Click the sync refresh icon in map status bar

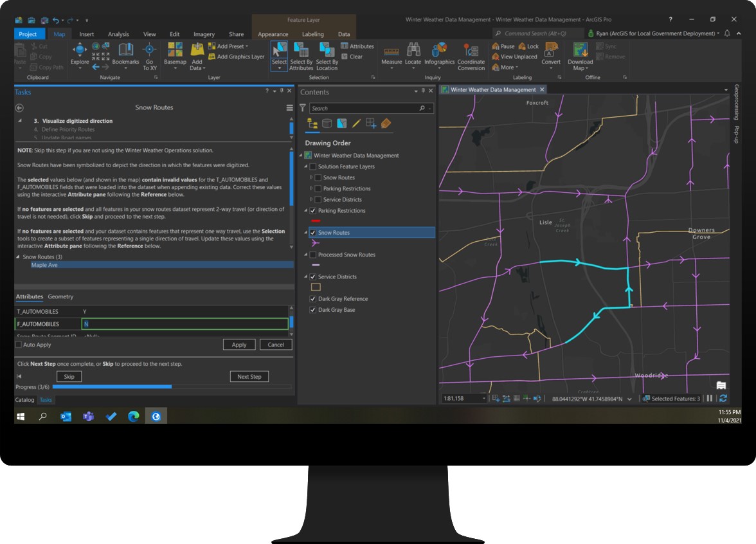tap(723, 398)
